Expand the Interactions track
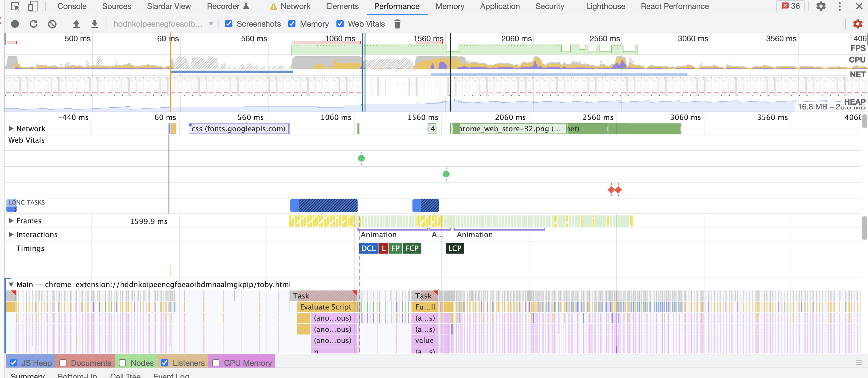The image size is (868, 378). pos(11,235)
